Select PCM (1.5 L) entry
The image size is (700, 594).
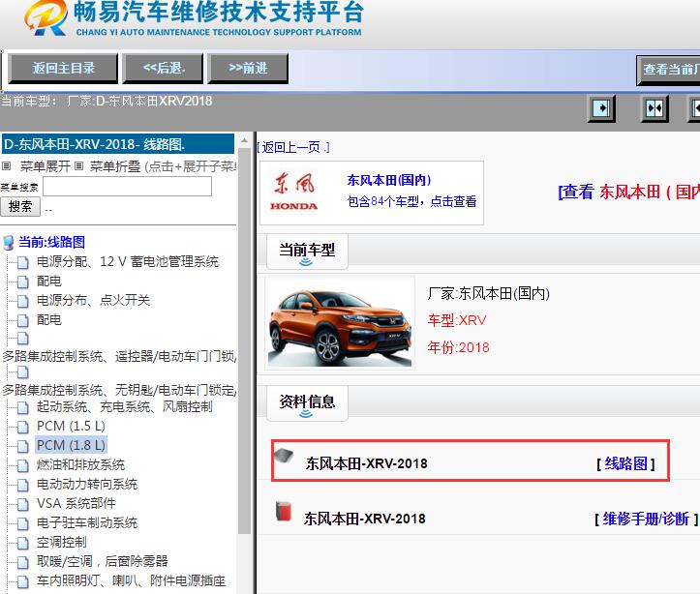pyautogui.click(x=71, y=426)
